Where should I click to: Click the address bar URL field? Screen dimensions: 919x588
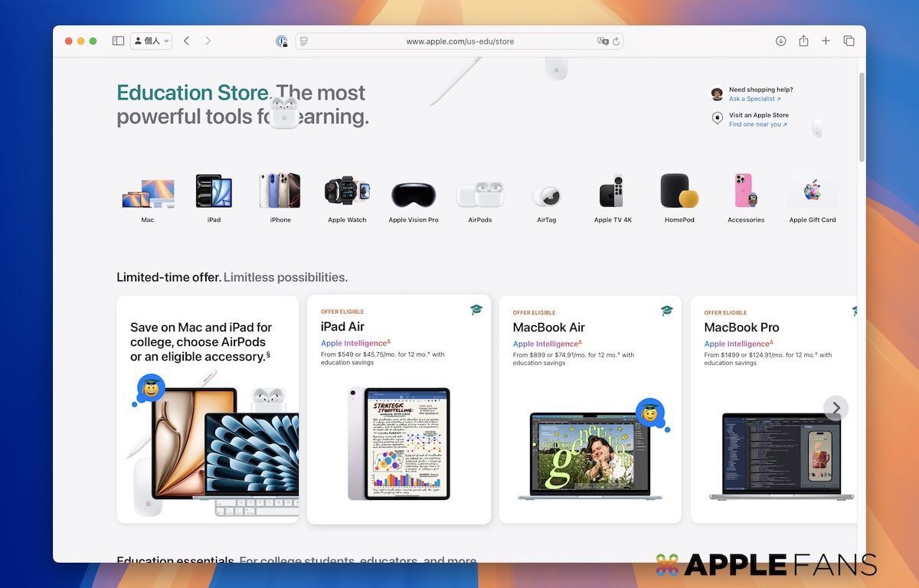click(x=459, y=41)
